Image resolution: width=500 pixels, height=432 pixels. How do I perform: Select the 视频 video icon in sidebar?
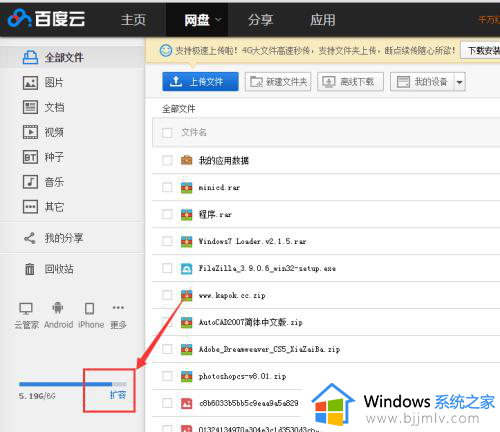point(30,132)
